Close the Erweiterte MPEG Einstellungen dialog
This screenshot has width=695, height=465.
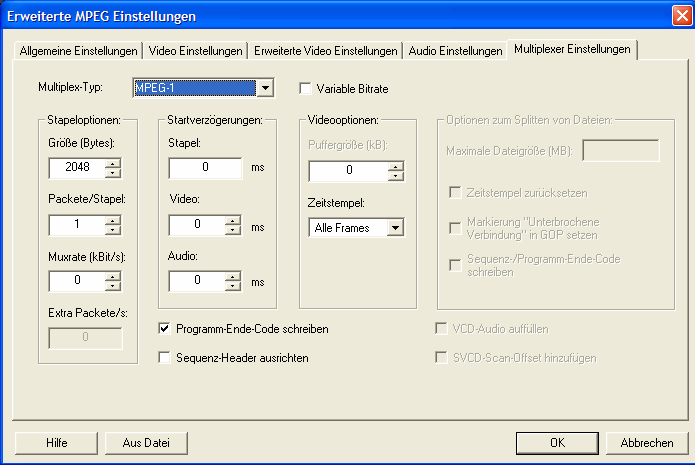pyautogui.click(x=675, y=15)
